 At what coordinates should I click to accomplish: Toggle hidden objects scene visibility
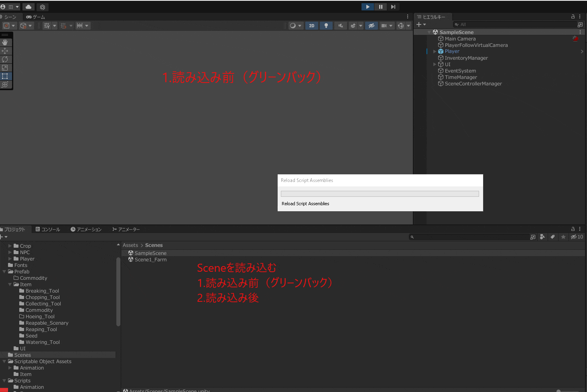(x=372, y=26)
